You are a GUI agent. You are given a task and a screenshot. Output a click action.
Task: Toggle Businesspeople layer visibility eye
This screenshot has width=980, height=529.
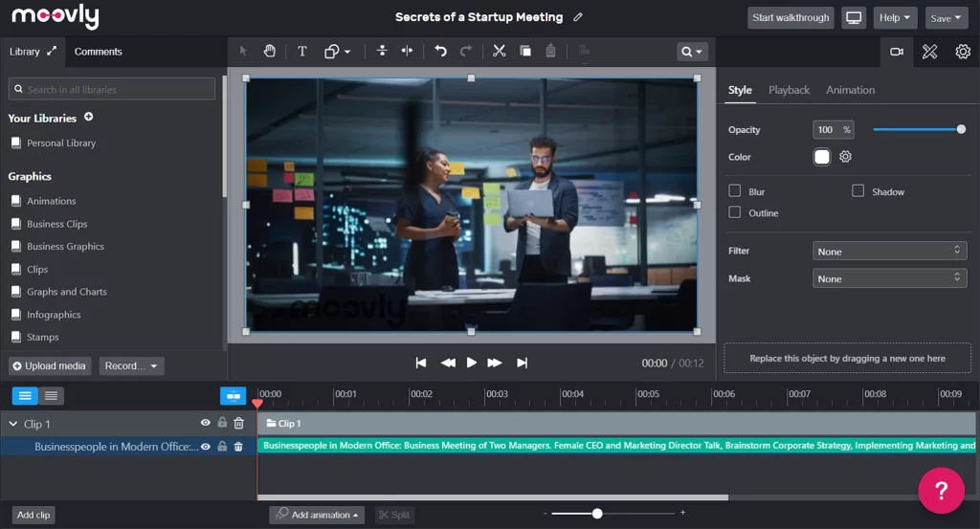(x=205, y=446)
